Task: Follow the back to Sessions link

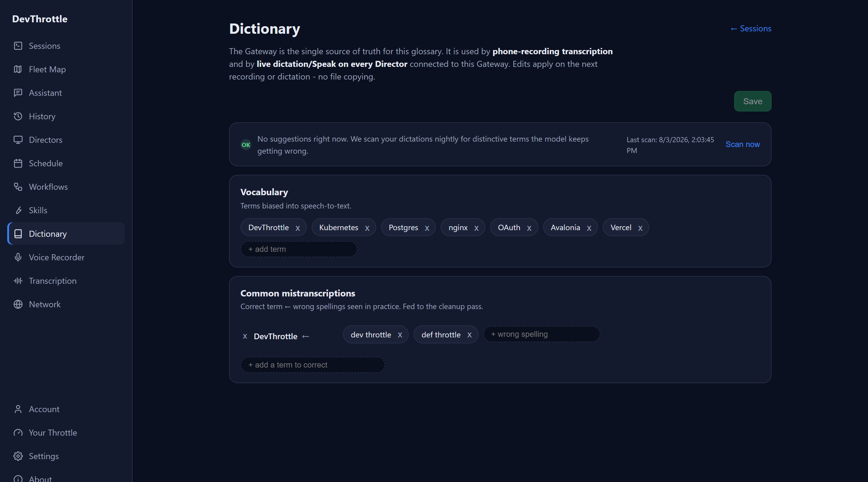Action: (x=750, y=29)
